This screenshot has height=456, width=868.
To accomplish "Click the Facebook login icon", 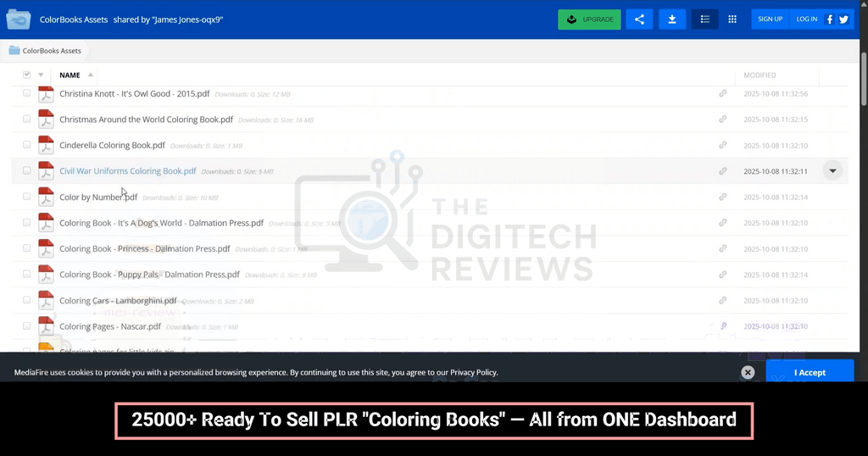I will click(x=829, y=19).
